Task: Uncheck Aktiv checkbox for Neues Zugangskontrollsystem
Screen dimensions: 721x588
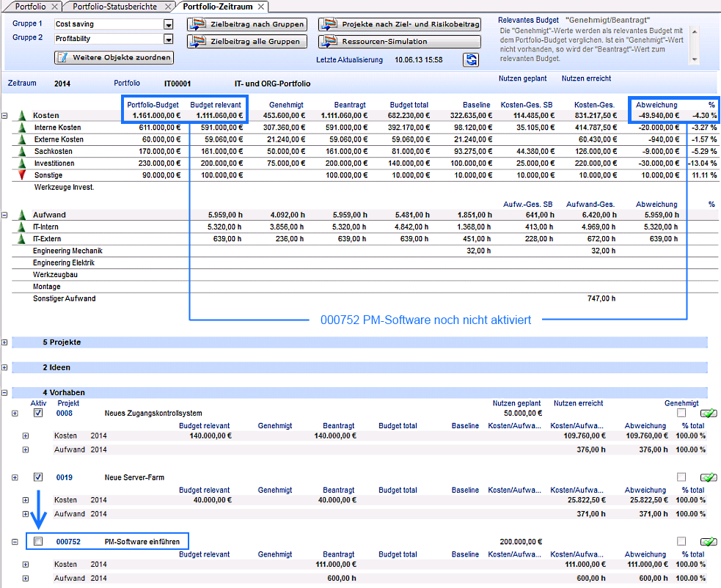Action: (38, 414)
